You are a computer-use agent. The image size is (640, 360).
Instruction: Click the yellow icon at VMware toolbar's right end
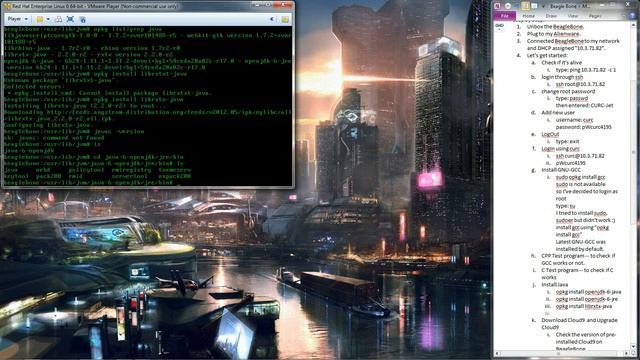285,19
